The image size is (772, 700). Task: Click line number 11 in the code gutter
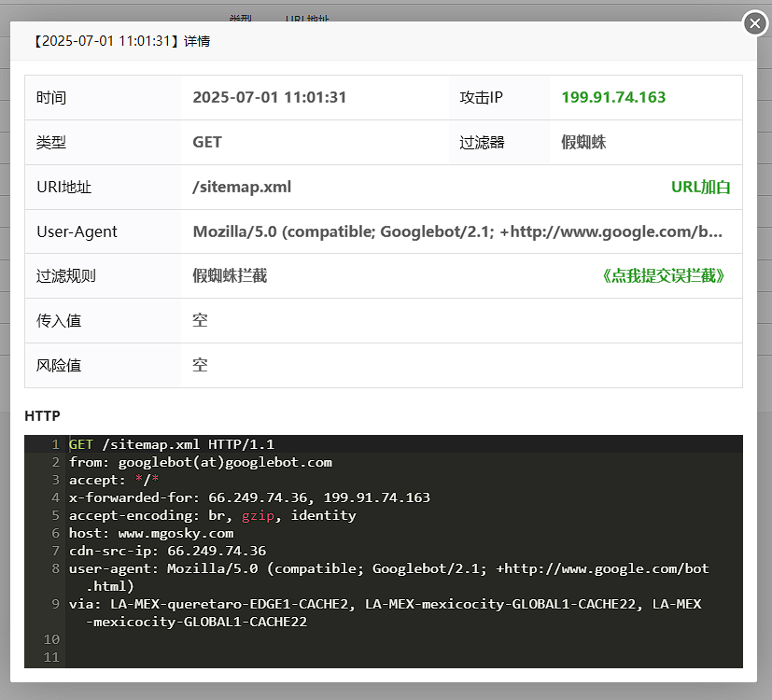point(51,657)
